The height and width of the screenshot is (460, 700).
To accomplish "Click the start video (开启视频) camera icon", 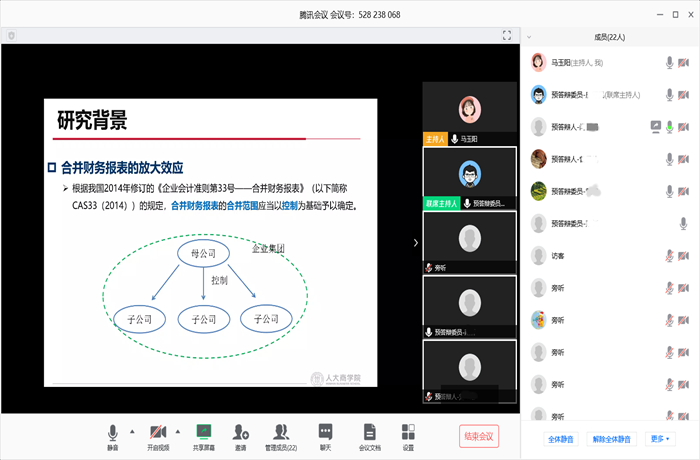I will coord(158,432).
